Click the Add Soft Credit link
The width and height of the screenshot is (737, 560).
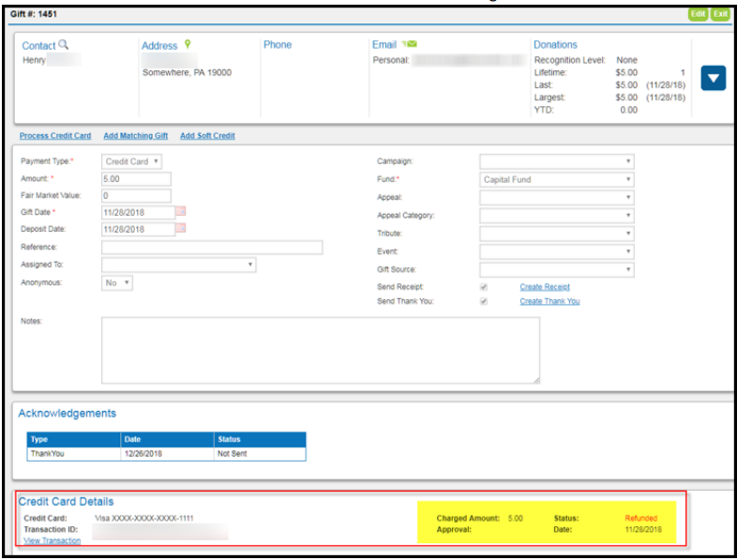tap(208, 136)
